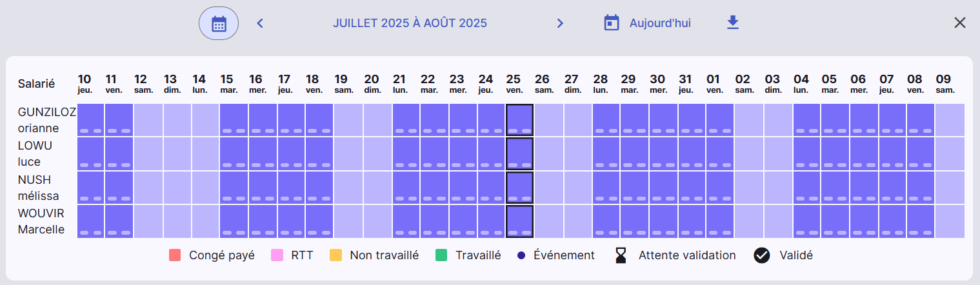Image resolution: width=980 pixels, height=285 pixels.
Task: Select the RTT pink swatch
Action: coord(277,255)
